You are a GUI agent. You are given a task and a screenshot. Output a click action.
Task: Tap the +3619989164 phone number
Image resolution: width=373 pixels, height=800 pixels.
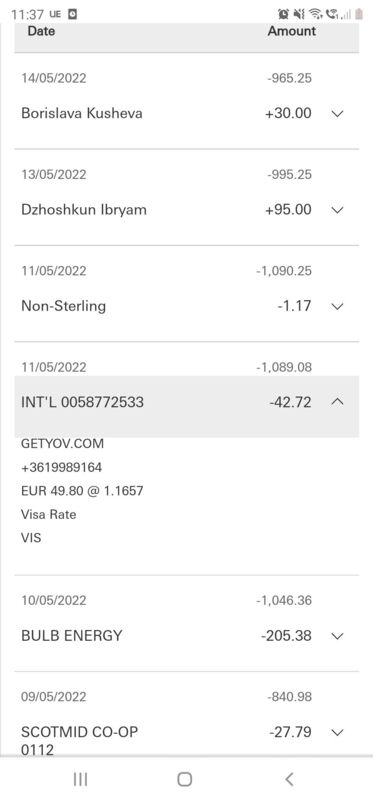tap(61, 467)
